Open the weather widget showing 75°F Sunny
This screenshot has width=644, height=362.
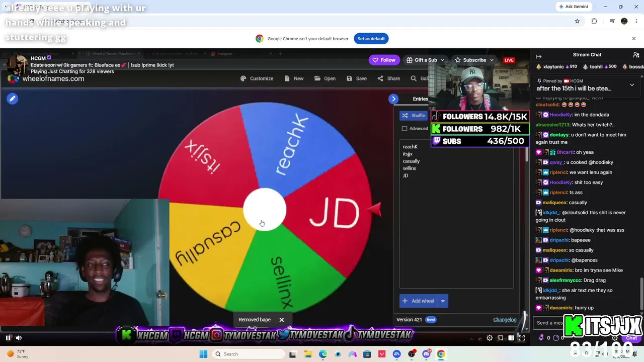tap(17, 354)
